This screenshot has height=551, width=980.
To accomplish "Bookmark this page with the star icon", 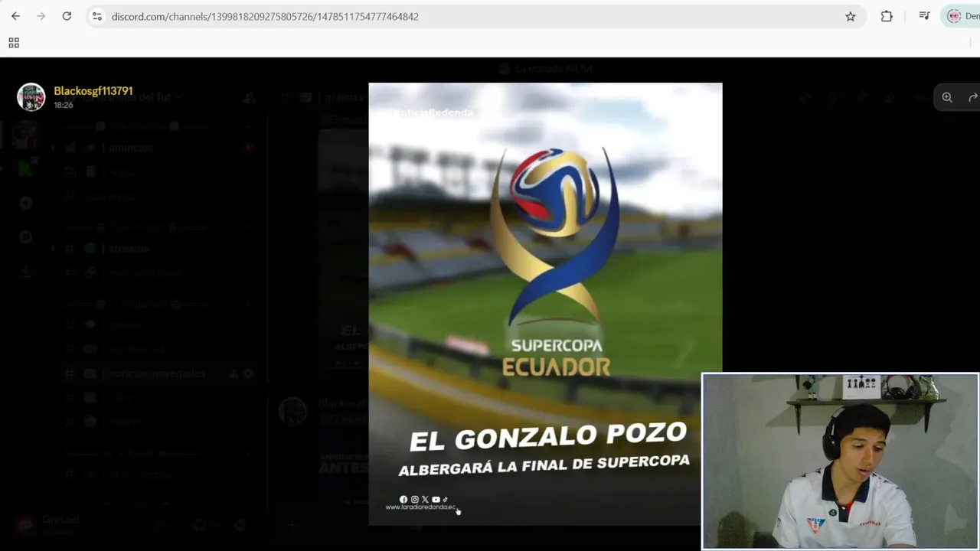I will click(x=850, y=16).
